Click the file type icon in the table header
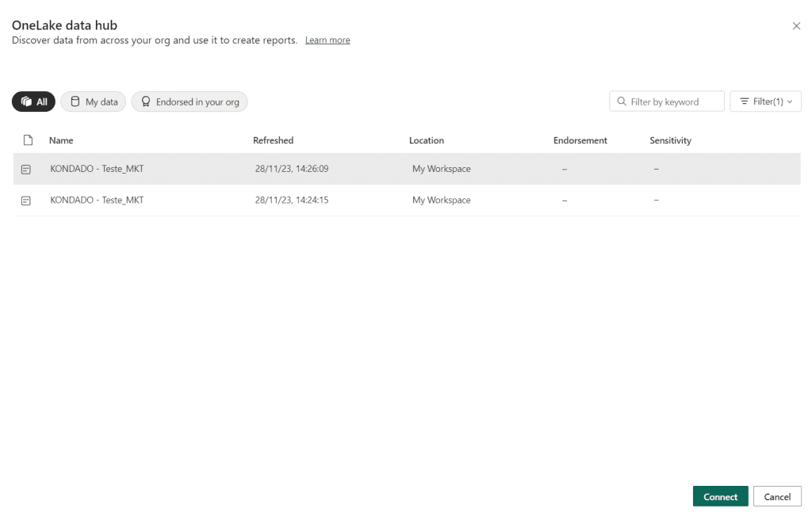The width and height of the screenshot is (812, 512). 28,140
